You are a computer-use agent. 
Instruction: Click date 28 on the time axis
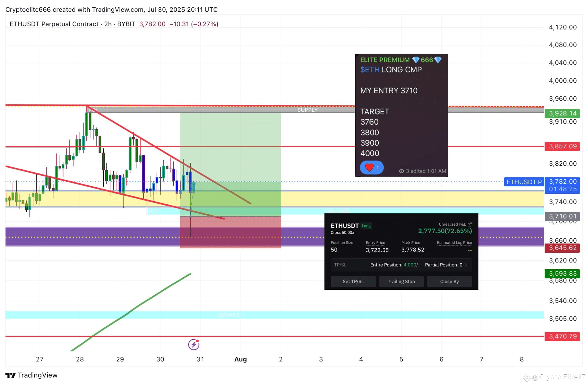click(x=80, y=359)
